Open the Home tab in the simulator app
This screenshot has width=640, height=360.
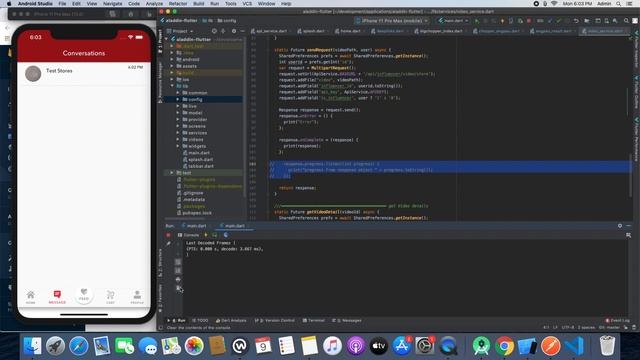pos(31,297)
